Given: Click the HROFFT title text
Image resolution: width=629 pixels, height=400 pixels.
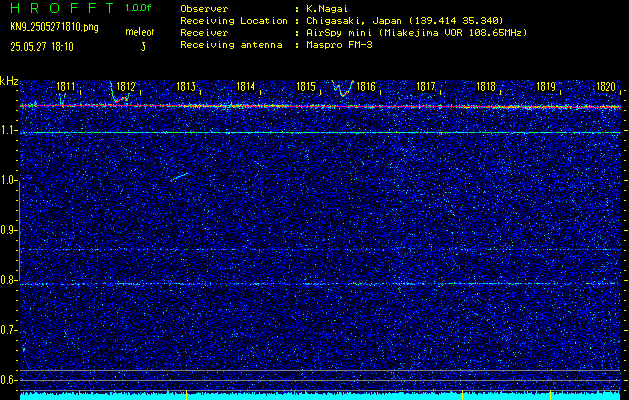Looking at the screenshot, I should 61,8.
